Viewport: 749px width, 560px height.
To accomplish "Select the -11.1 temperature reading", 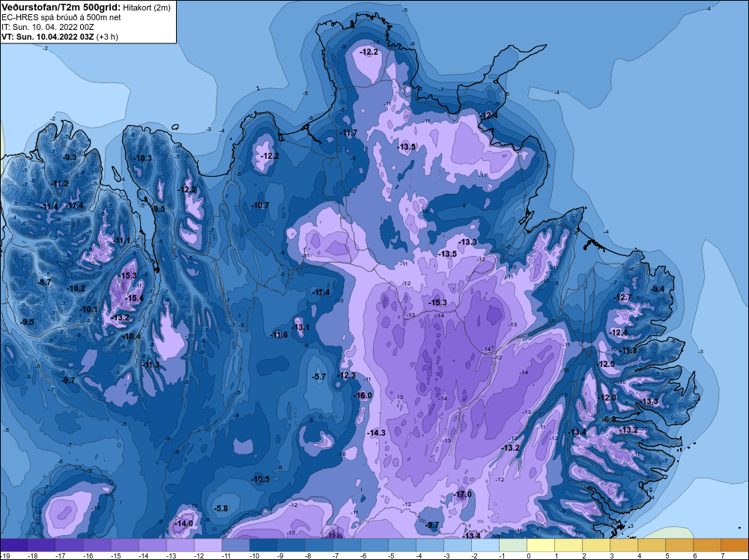I will tap(122, 240).
